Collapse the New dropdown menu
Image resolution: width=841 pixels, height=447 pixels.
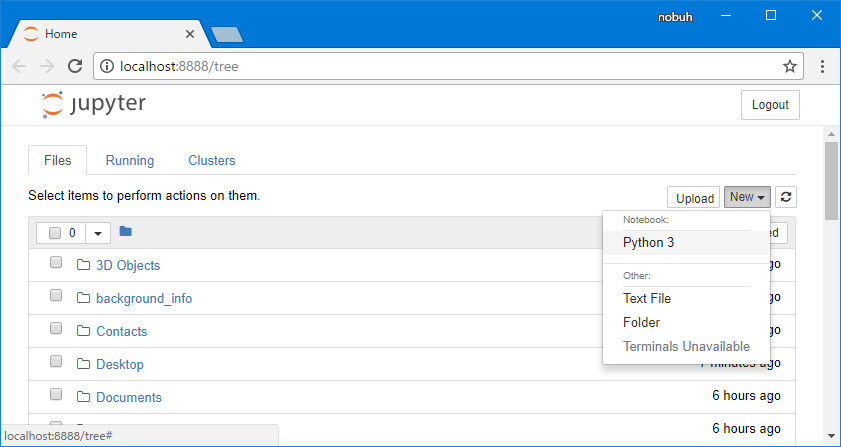tap(747, 197)
